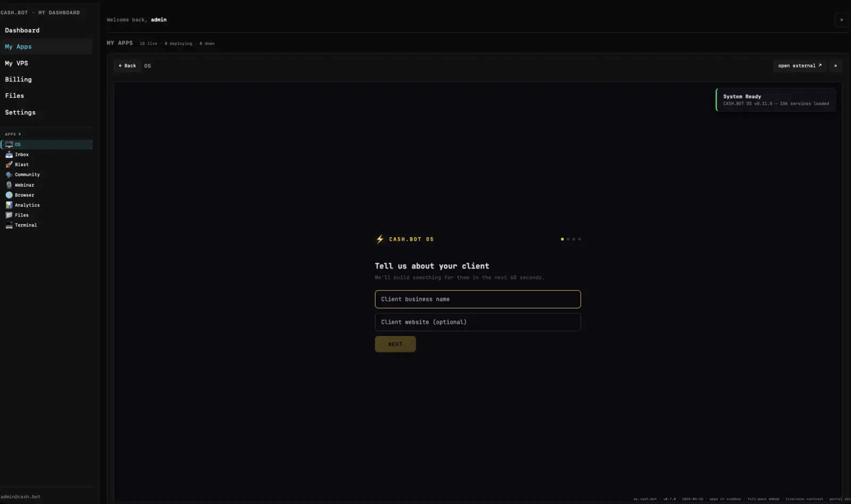Open the Analytics chart app

click(x=27, y=205)
